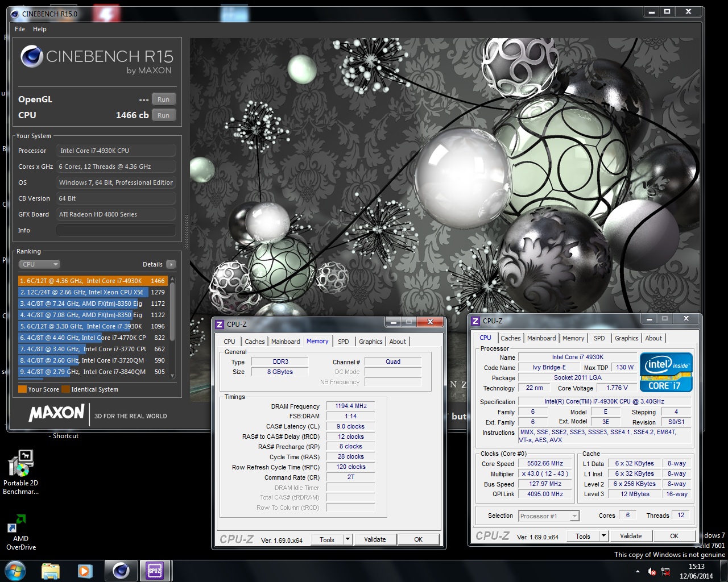Click OK in right CPU-Z window
This screenshot has height=582, width=728.
pos(674,536)
